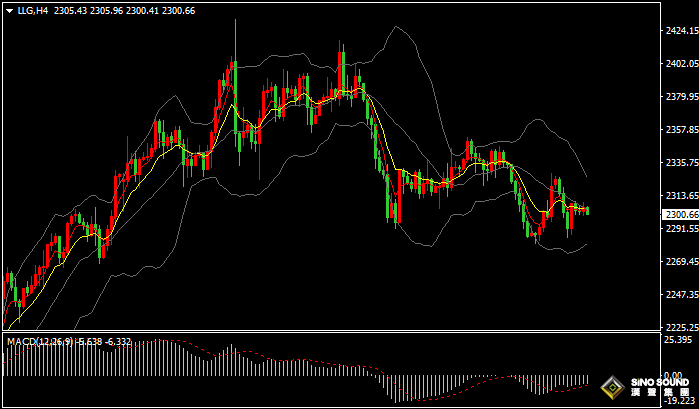
Task: Select the current price tag 2300.66
Action: 680,214
